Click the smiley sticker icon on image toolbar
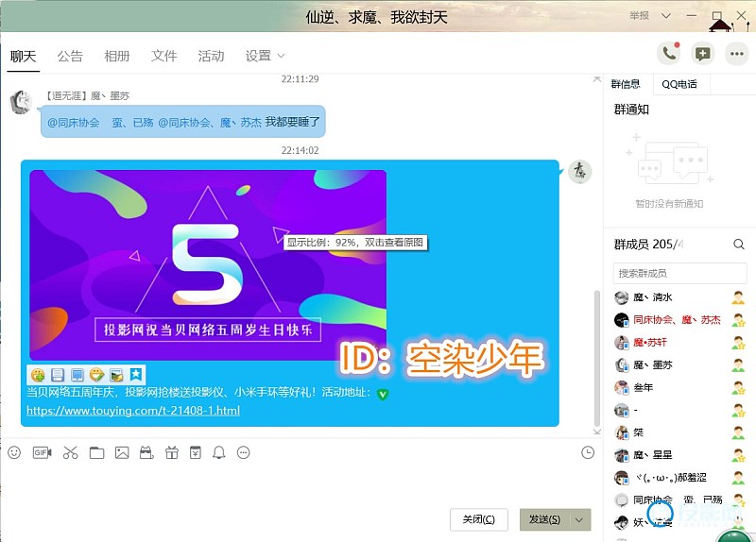This screenshot has height=542, width=756. (96, 374)
